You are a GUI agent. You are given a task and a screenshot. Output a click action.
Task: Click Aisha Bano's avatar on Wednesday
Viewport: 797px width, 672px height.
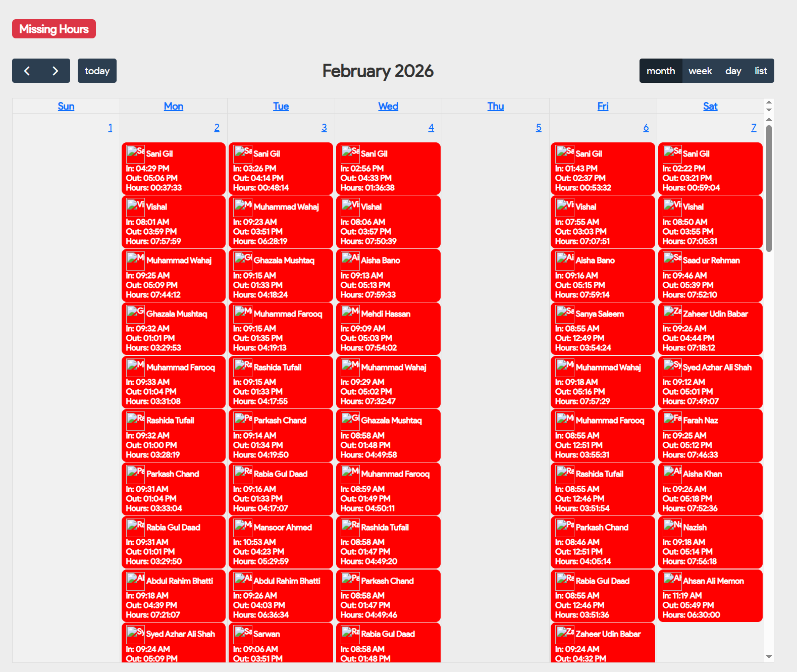(350, 259)
